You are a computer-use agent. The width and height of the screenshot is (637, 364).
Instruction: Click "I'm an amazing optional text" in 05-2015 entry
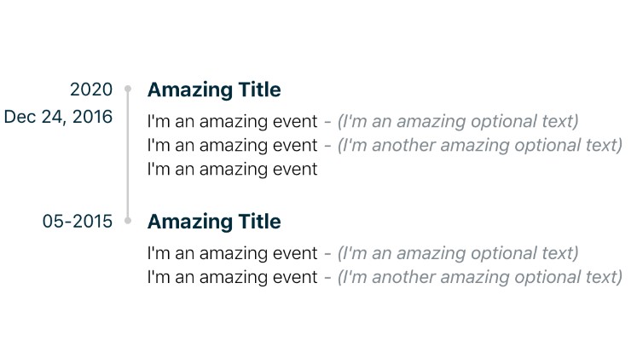[x=458, y=253]
